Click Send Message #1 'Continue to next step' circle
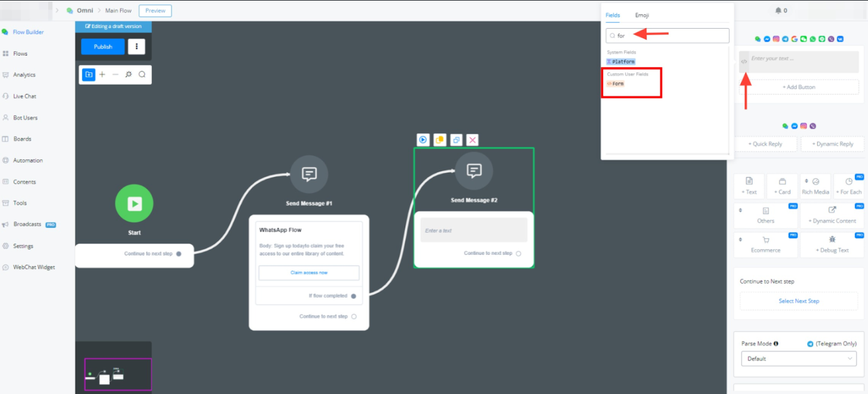 coord(354,316)
